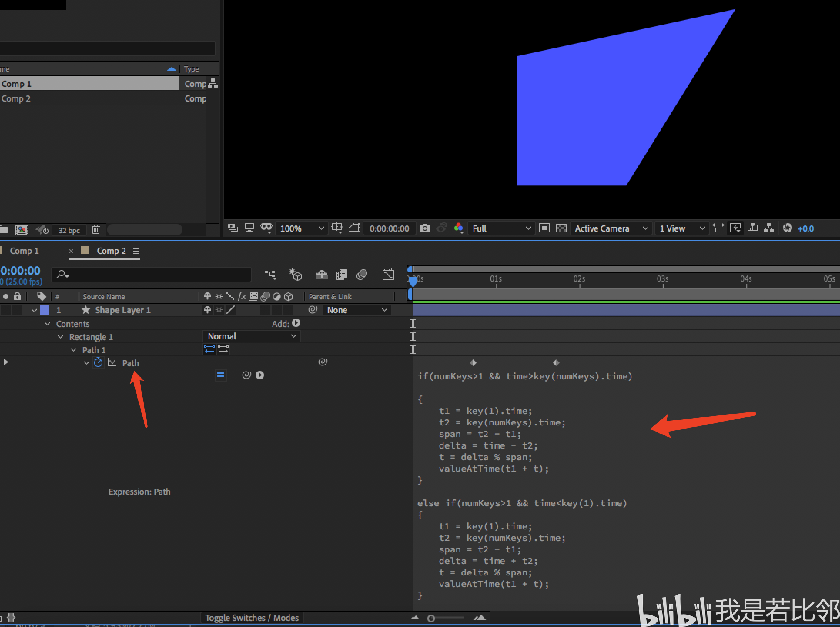Click the Primary Viewer monitor icon
The image size is (840, 627).
point(249,228)
